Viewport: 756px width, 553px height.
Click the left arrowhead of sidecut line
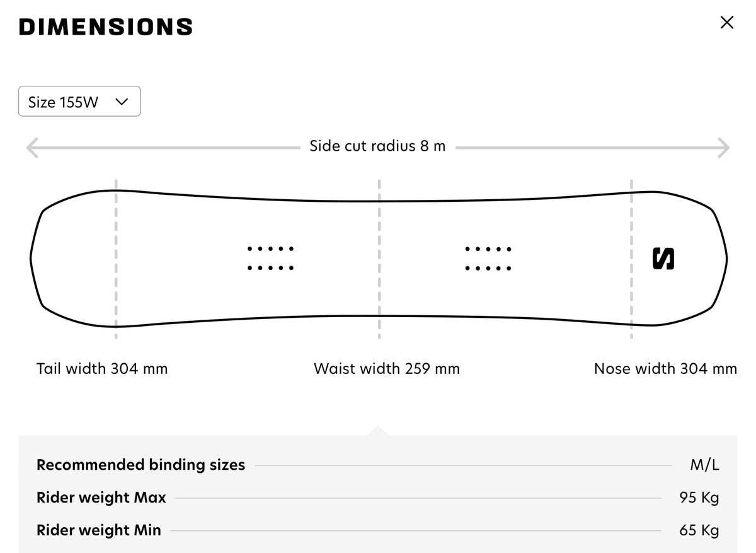coord(32,148)
